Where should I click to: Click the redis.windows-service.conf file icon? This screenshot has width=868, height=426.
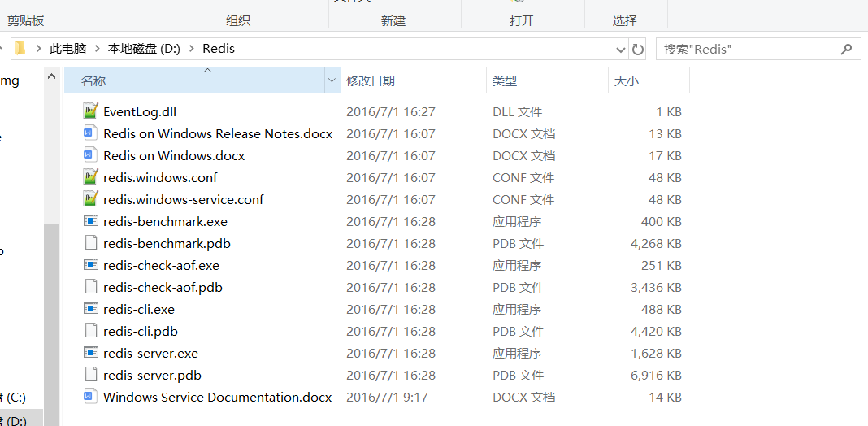90,199
